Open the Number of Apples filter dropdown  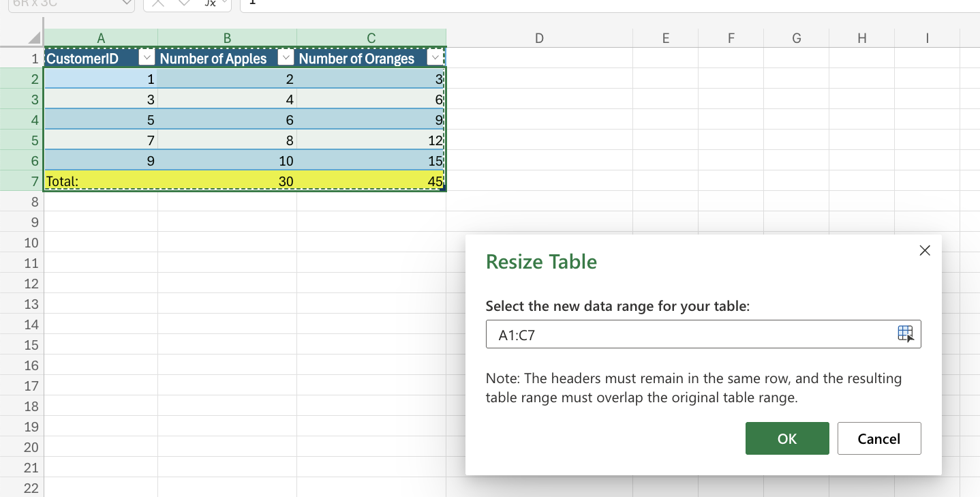[x=286, y=58]
